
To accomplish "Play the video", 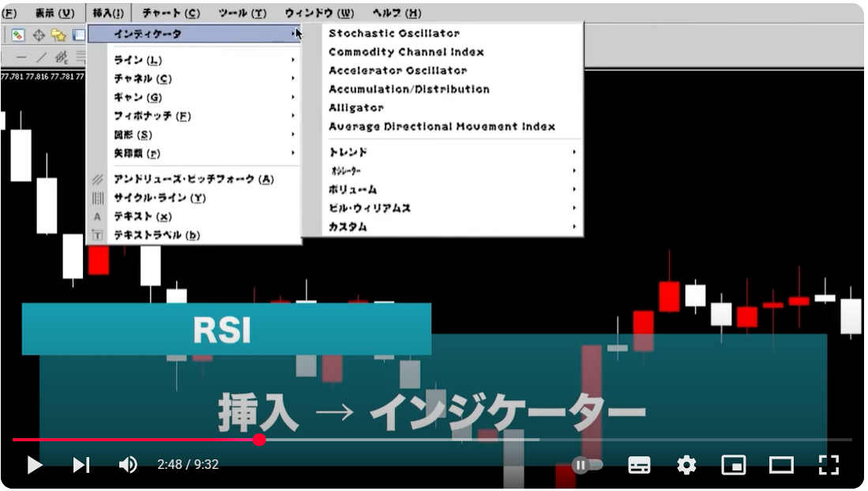I will click(34, 465).
